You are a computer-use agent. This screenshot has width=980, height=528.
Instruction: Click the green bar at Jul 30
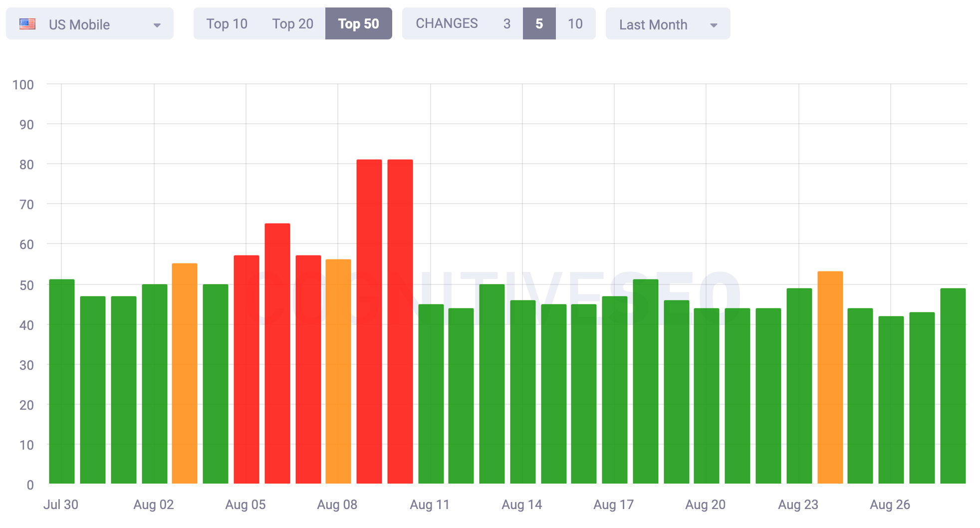(x=62, y=381)
